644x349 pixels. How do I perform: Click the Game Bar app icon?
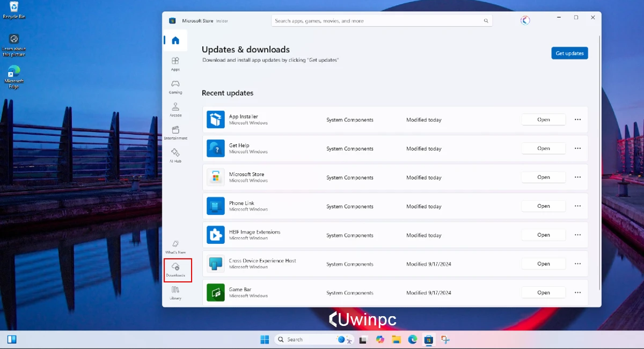point(216,293)
